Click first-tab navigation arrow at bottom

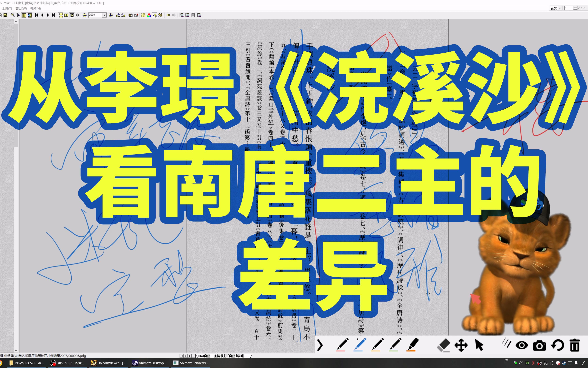point(182,356)
